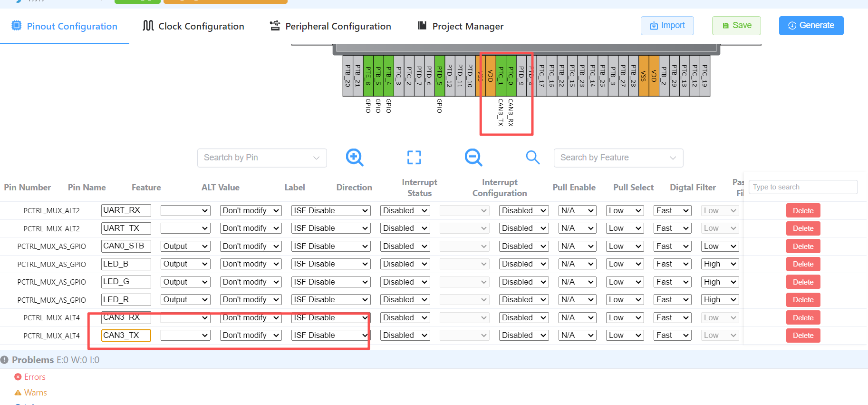Click the Generate button

pyautogui.click(x=811, y=26)
